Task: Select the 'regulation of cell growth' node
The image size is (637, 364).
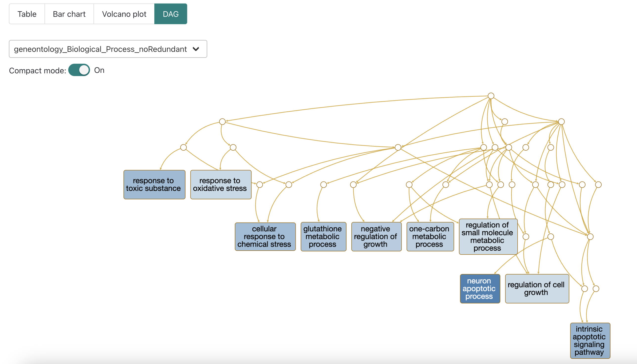Action: (537, 289)
